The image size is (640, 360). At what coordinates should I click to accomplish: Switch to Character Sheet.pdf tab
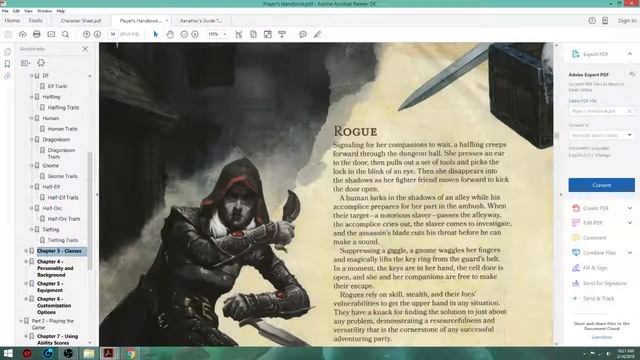click(81, 20)
